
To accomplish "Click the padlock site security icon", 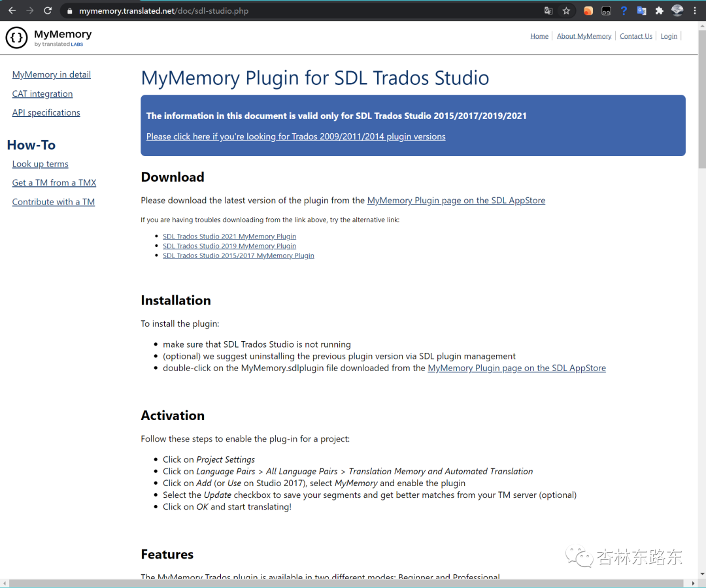I will coord(69,11).
